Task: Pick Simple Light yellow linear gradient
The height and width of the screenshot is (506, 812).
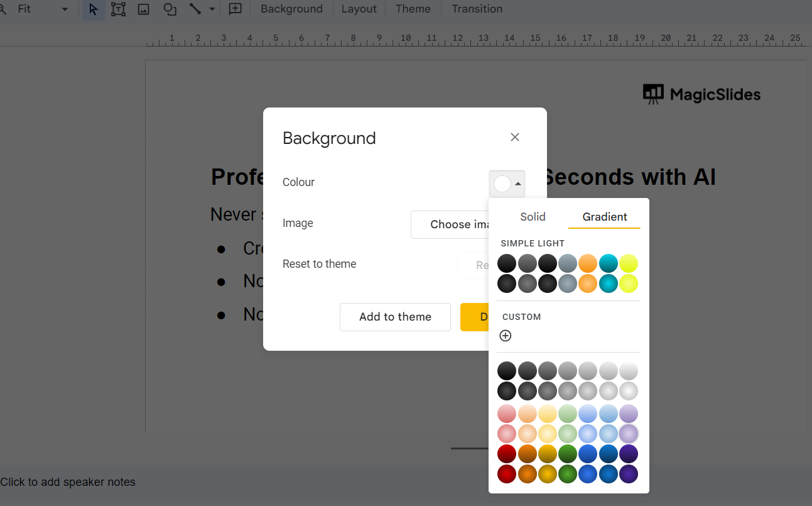Action: tap(629, 263)
